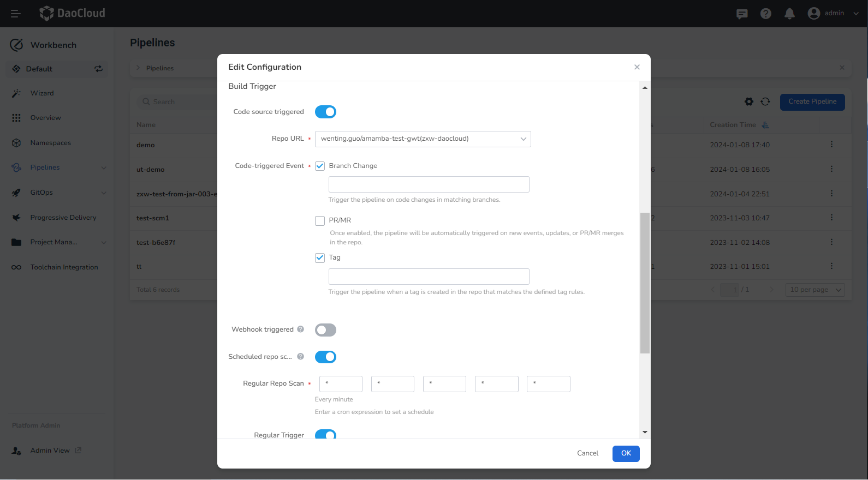This screenshot has width=868, height=480.
Task: Close the Edit Configuration dialog
Action: [x=637, y=67]
